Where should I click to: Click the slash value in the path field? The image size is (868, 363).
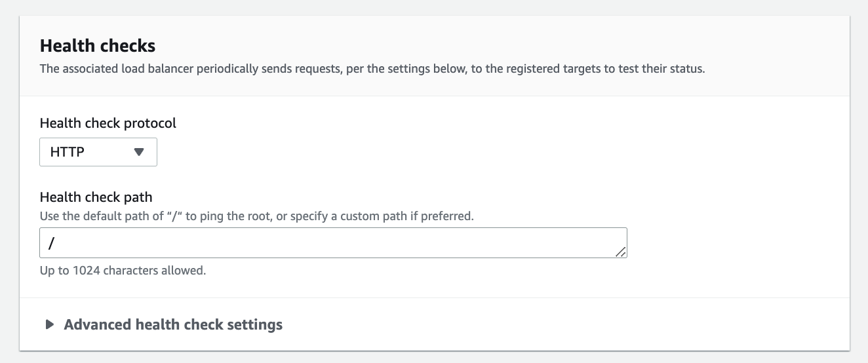click(51, 243)
